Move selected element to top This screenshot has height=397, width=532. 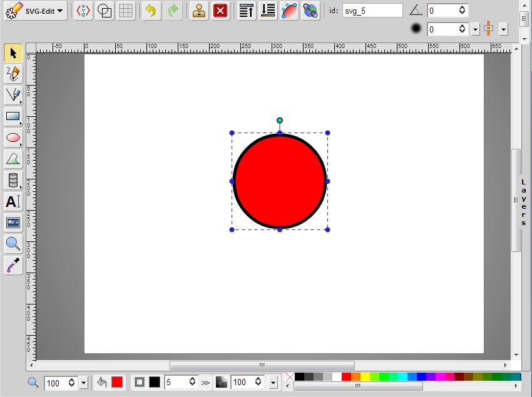[x=247, y=11]
